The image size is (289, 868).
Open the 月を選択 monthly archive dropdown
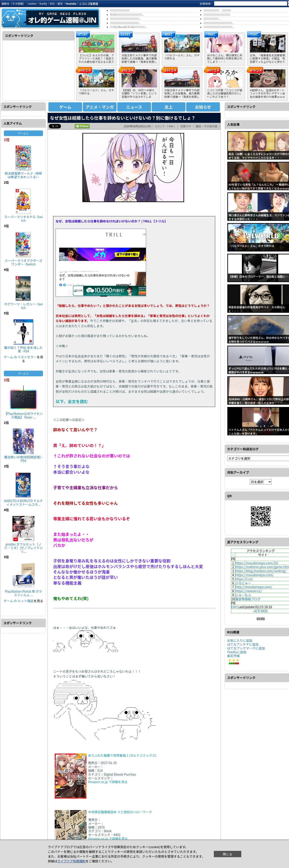(x=260, y=482)
